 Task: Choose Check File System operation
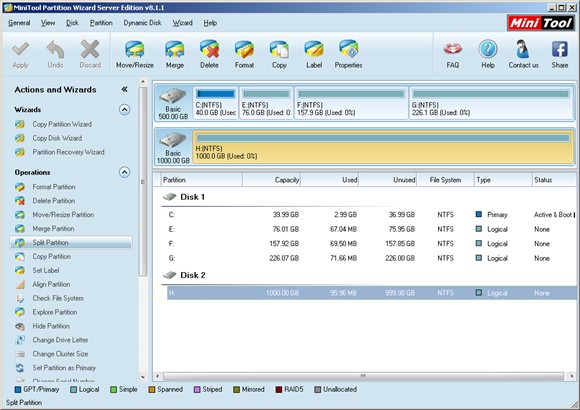(x=58, y=298)
